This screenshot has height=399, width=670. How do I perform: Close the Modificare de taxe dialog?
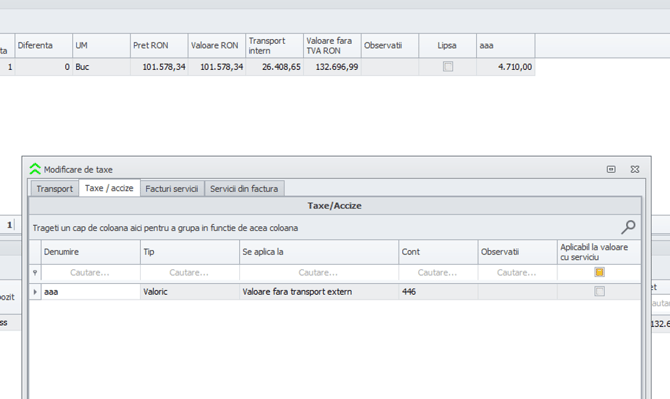(635, 169)
